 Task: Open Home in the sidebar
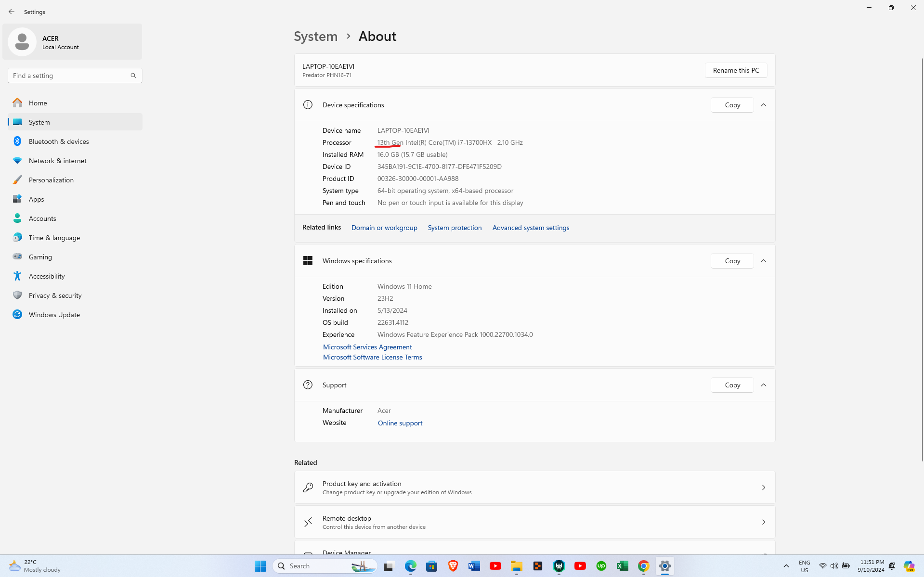[x=75, y=103]
